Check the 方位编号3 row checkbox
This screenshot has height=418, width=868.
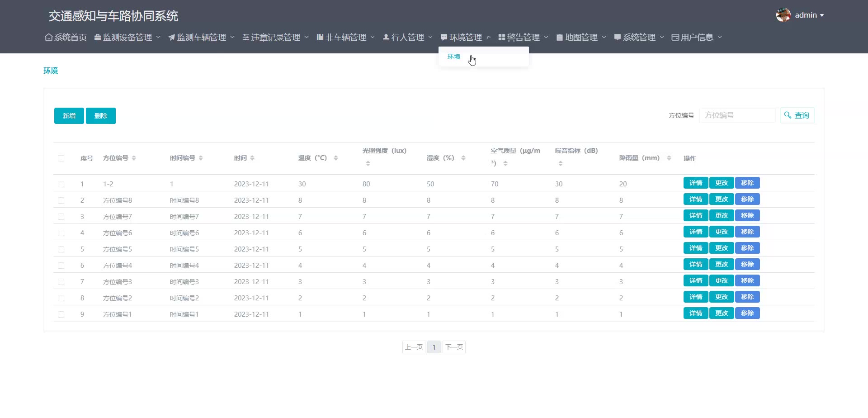click(x=61, y=282)
